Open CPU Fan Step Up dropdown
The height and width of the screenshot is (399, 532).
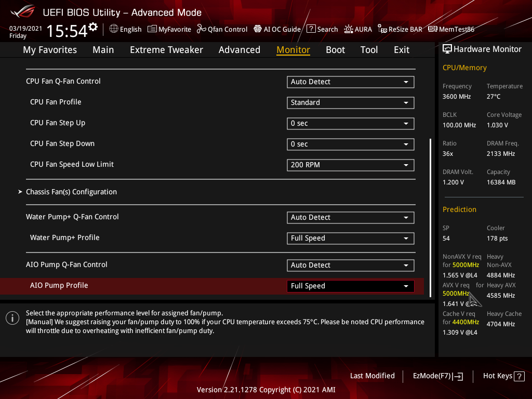coord(351,124)
